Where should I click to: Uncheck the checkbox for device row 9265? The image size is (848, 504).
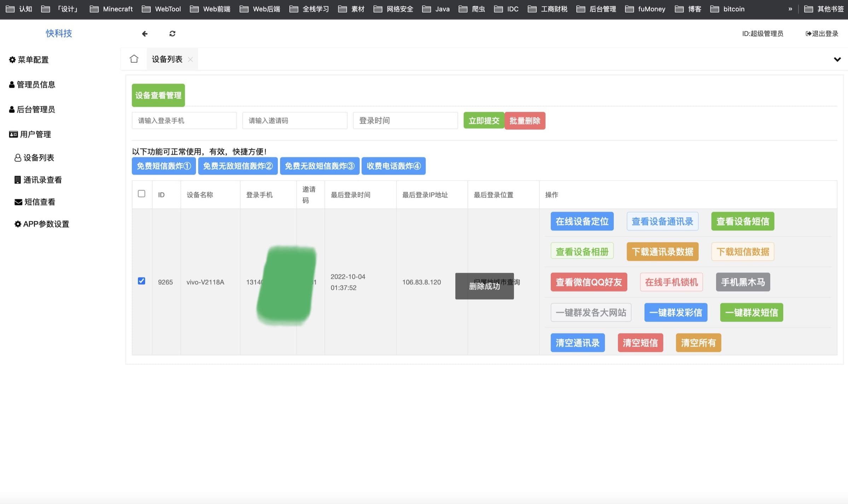(x=142, y=281)
